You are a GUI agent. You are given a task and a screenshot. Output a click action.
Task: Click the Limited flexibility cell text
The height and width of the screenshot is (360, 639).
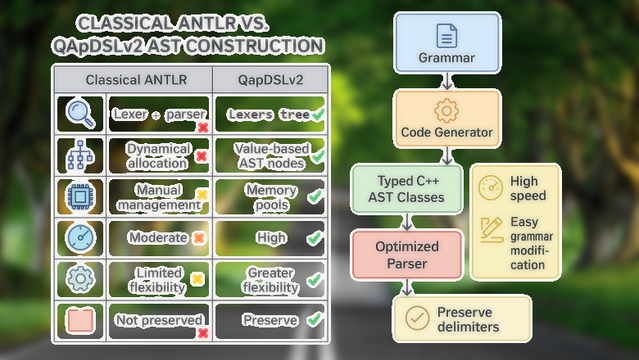pyautogui.click(x=158, y=280)
